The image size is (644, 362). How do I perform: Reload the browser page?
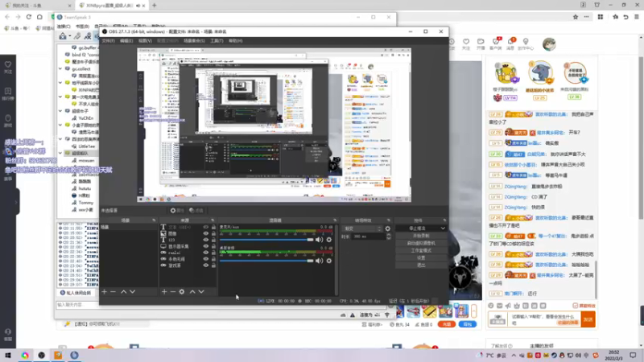tap(29, 17)
